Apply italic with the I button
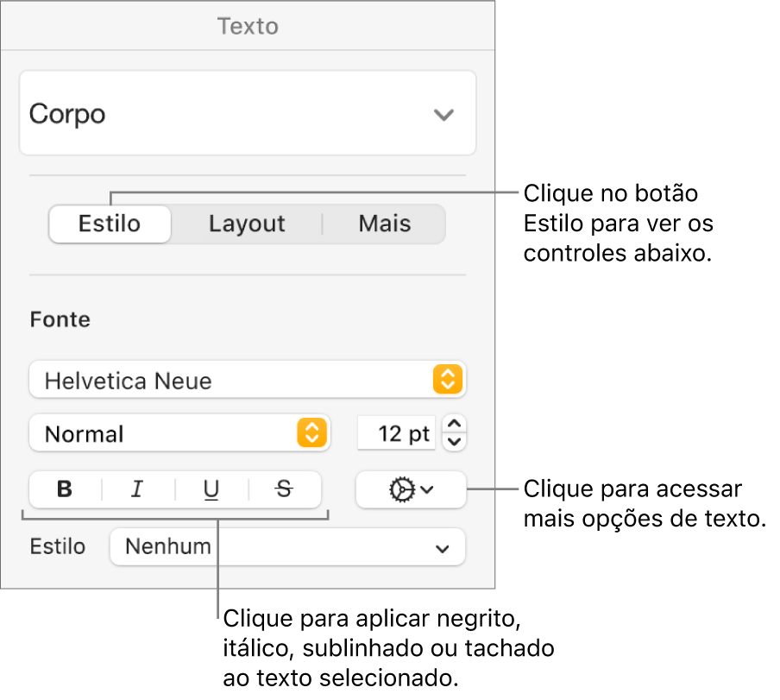The image size is (780, 700). pyautogui.click(x=138, y=489)
